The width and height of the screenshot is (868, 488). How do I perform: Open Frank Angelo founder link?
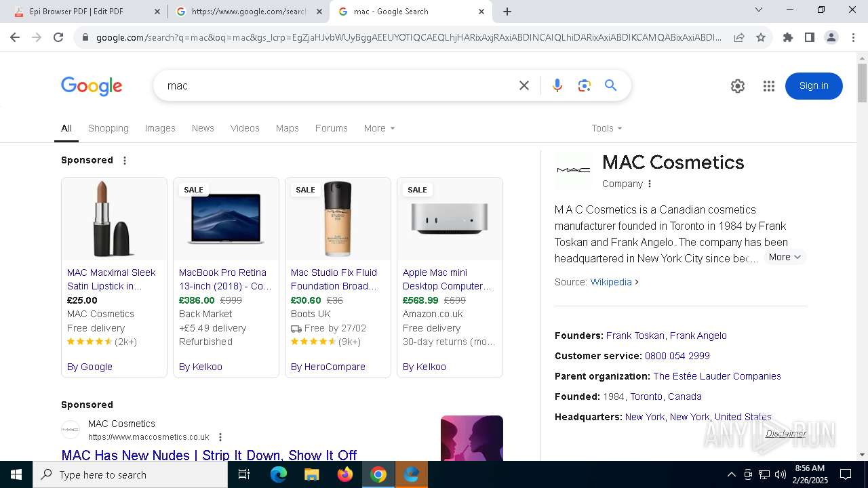click(698, 335)
